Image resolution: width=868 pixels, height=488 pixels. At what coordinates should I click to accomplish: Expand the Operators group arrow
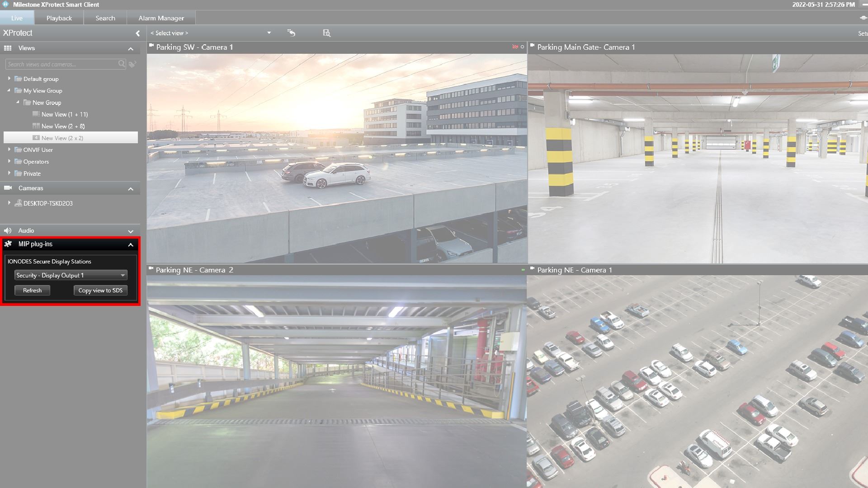(x=9, y=161)
